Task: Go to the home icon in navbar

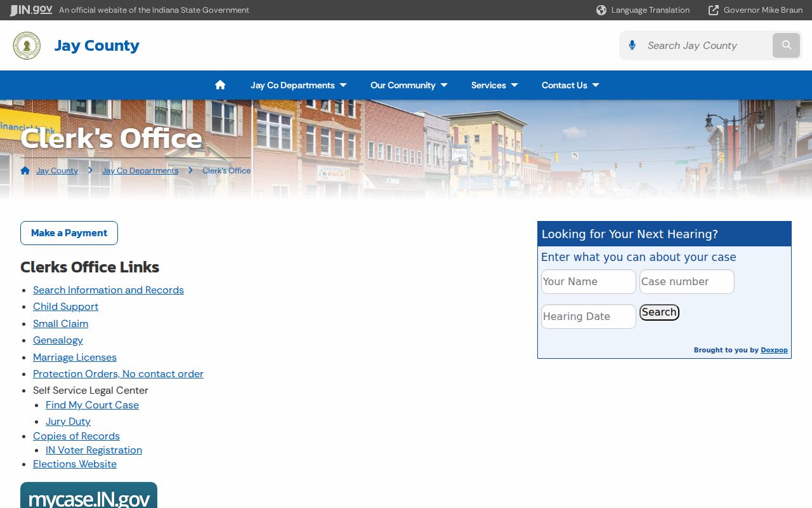Action: 220,85
